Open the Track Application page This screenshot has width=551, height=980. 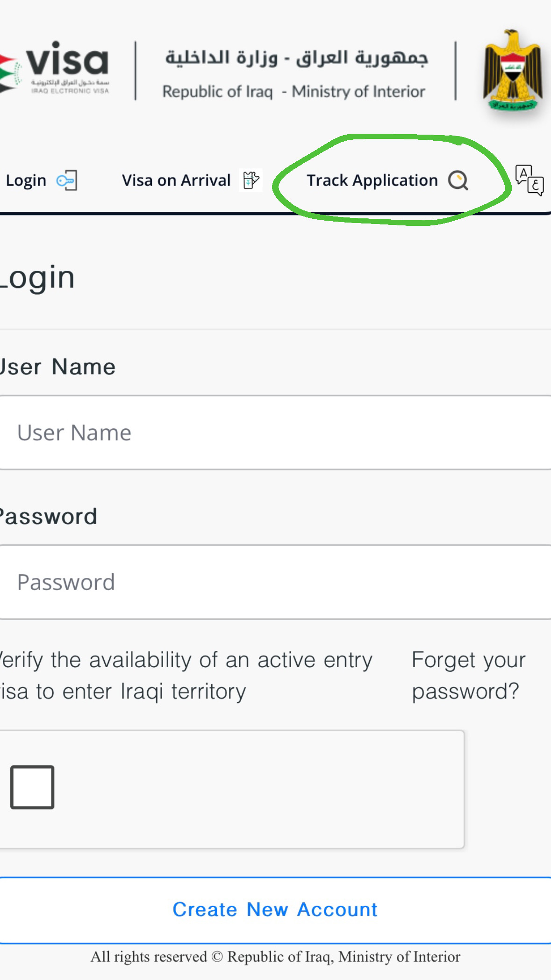click(x=372, y=180)
